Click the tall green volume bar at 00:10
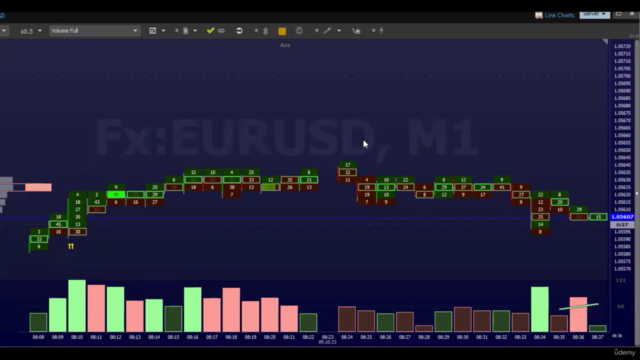The width and height of the screenshot is (640, 360). (77, 306)
